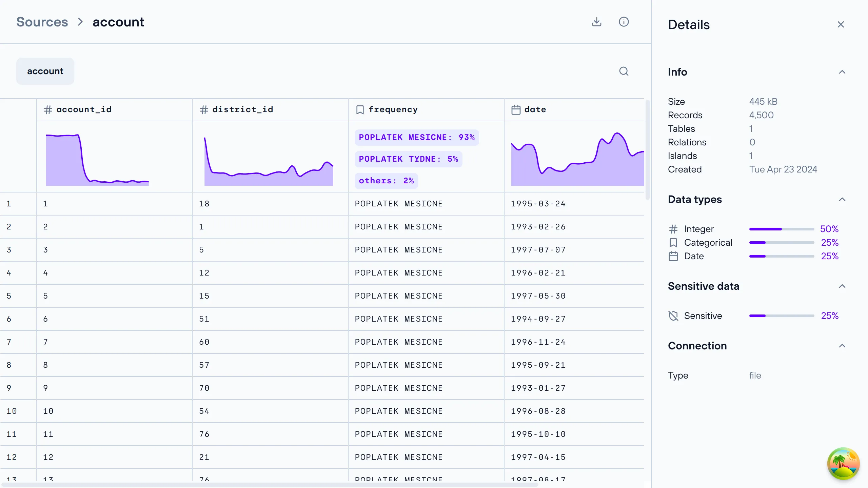Image resolution: width=868 pixels, height=488 pixels.
Task: Open the info icon in header
Action: pos(624,22)
